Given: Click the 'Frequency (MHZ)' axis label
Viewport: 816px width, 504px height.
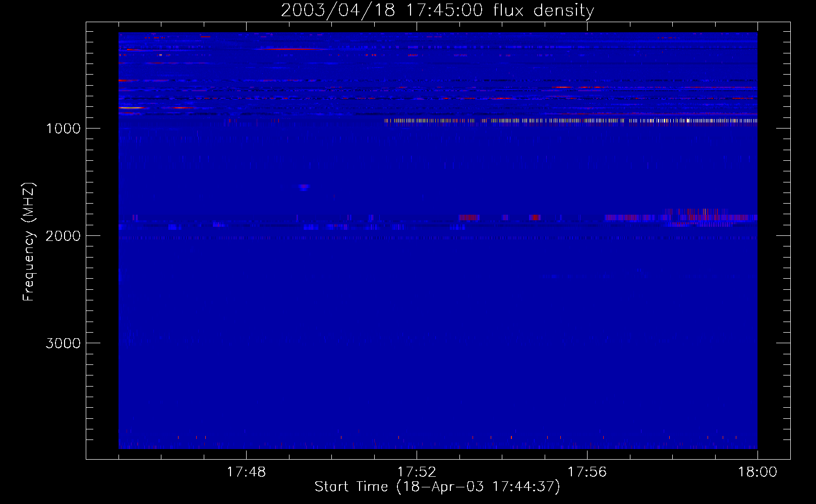Looking at the screenshot, I should click(29, 242).
